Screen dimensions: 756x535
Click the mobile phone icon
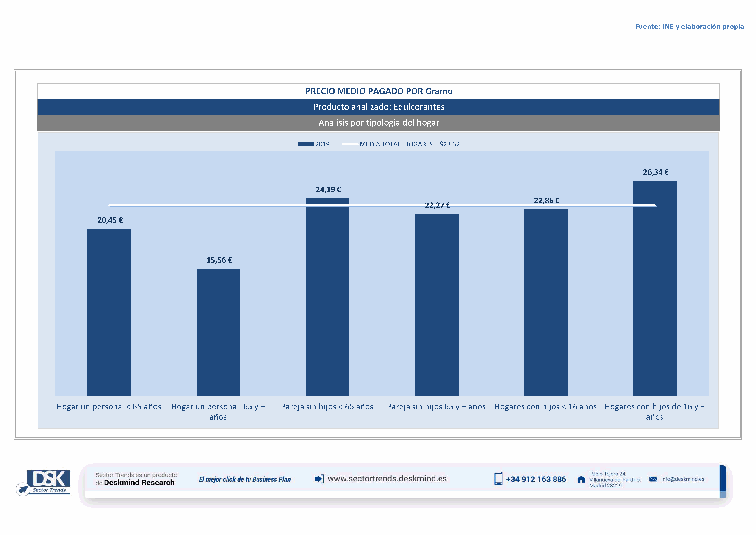pyautogui.click(x=498, y=479)
